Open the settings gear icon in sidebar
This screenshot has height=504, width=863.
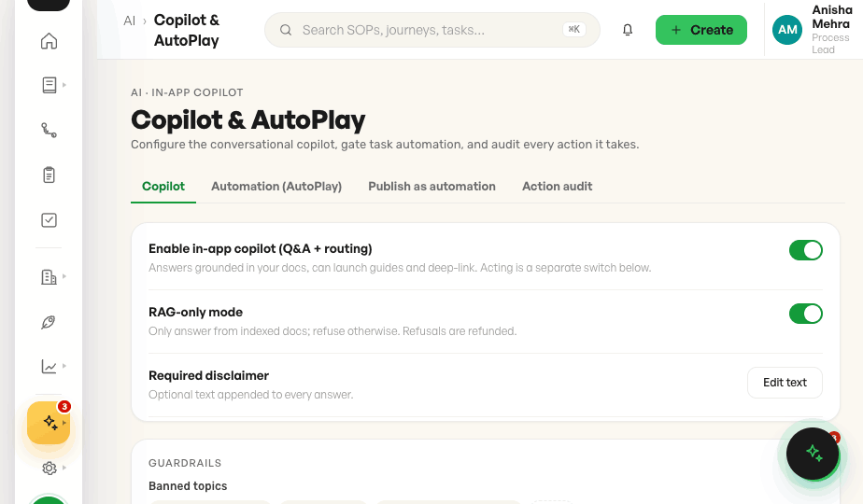click(49, 468)
